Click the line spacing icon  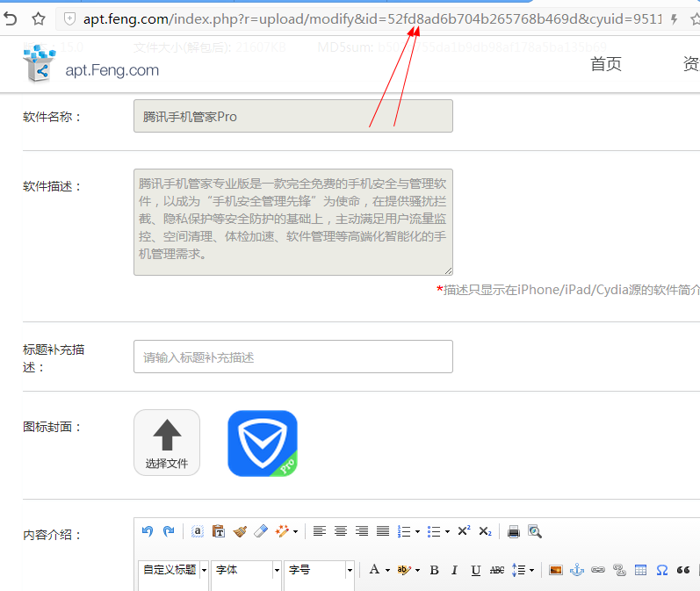(518, 570)
